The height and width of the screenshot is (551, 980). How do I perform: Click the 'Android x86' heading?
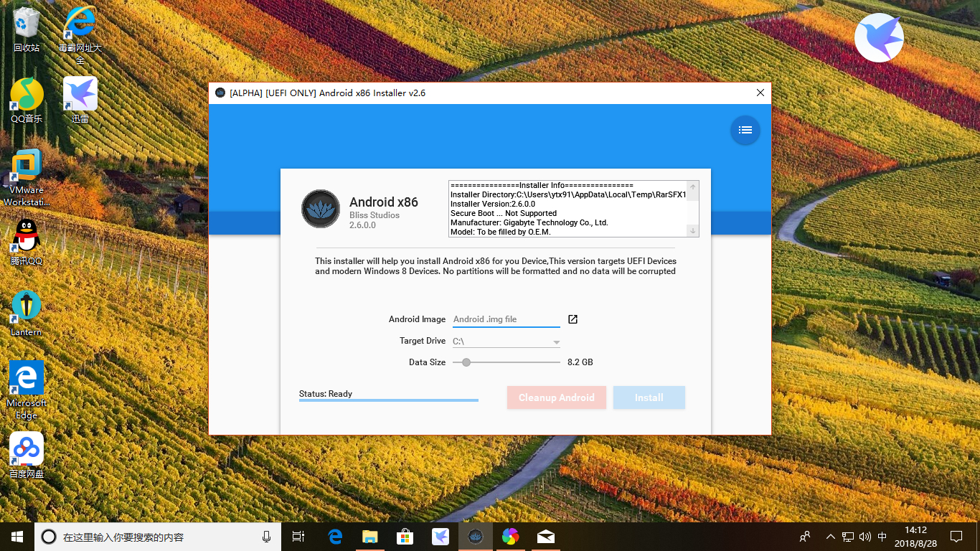click(x=384, y=202)
